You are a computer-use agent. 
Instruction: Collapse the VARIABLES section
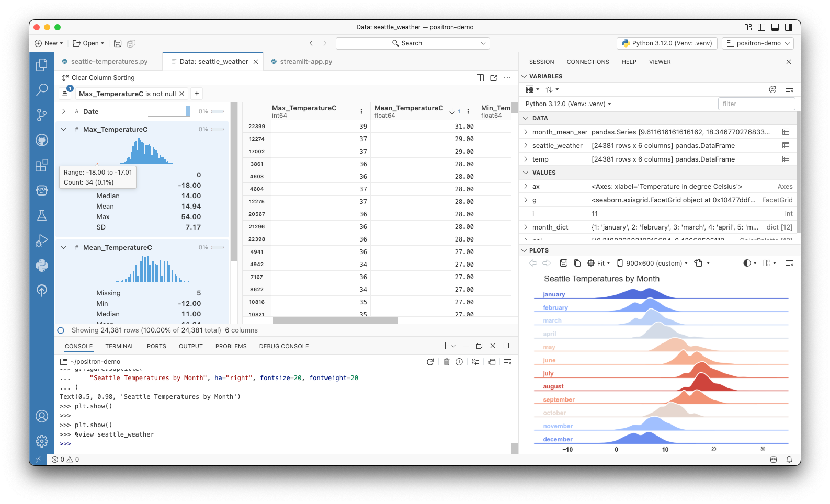pyautogui.click(x=525, y=76)
